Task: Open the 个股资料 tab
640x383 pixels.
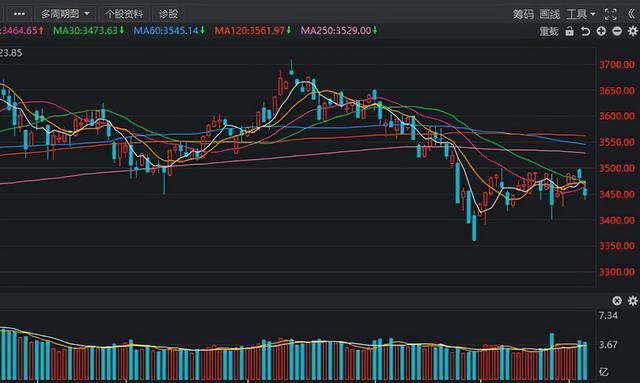Action: click(x=124, y=14)
